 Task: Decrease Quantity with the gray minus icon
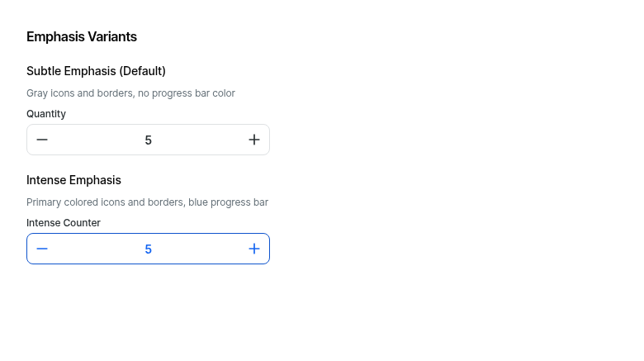[42, 140]
